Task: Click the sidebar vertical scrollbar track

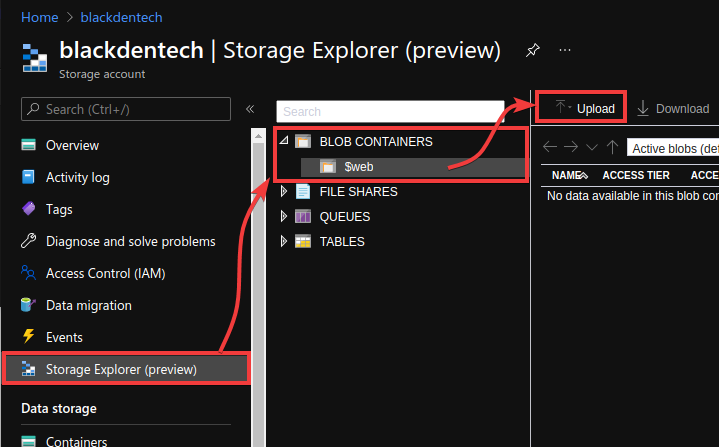Action: click(258, 293)
